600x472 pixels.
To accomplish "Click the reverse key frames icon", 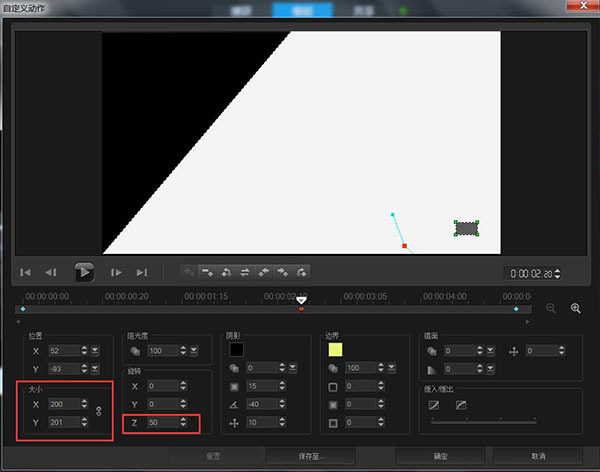I will click(x=245, y=273).
